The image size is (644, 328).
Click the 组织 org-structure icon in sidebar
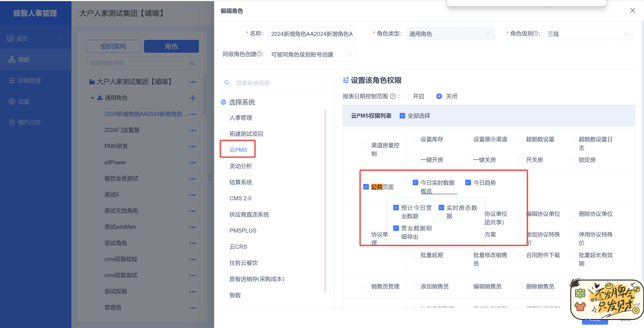pyautogui.click(x=12, y=59)
